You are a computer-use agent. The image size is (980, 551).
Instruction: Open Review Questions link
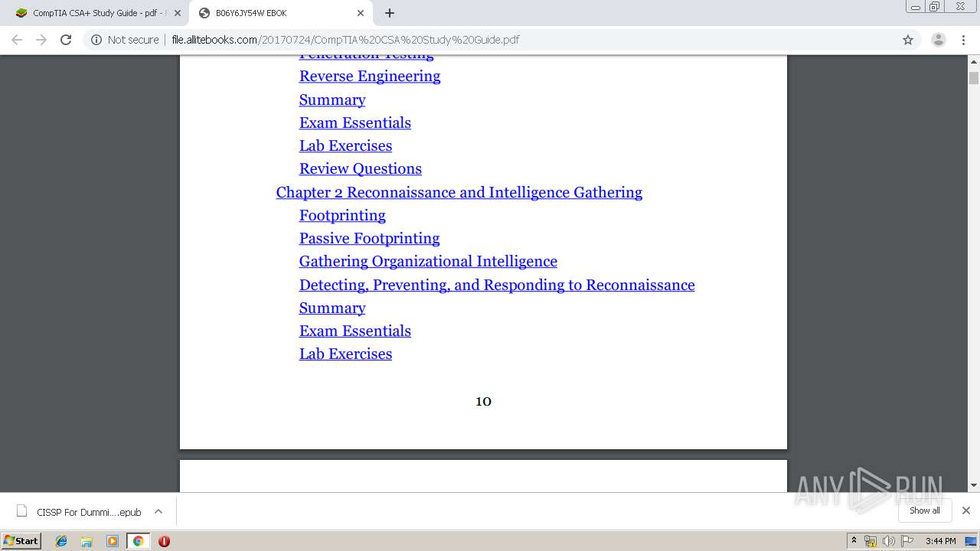point(361,168)
